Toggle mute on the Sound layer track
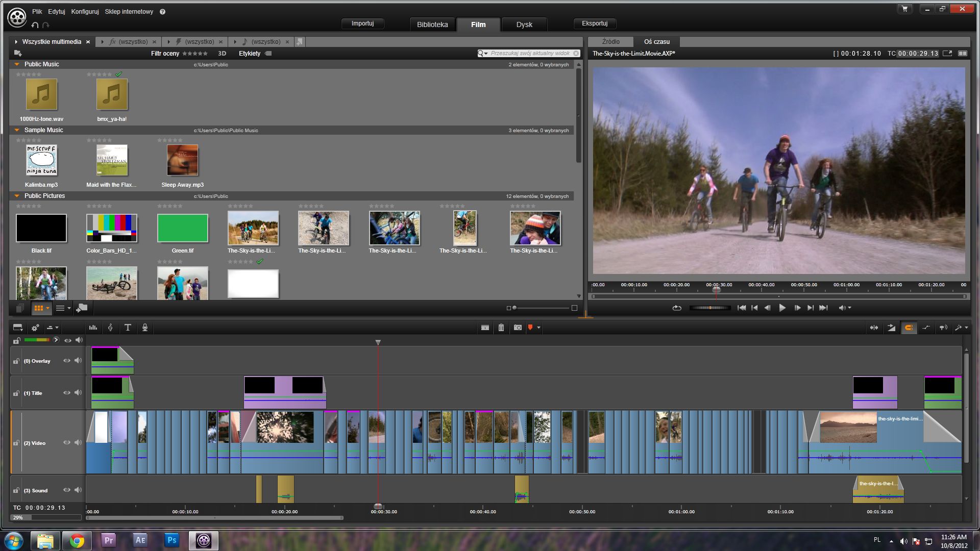 click(x=79, y=490)
